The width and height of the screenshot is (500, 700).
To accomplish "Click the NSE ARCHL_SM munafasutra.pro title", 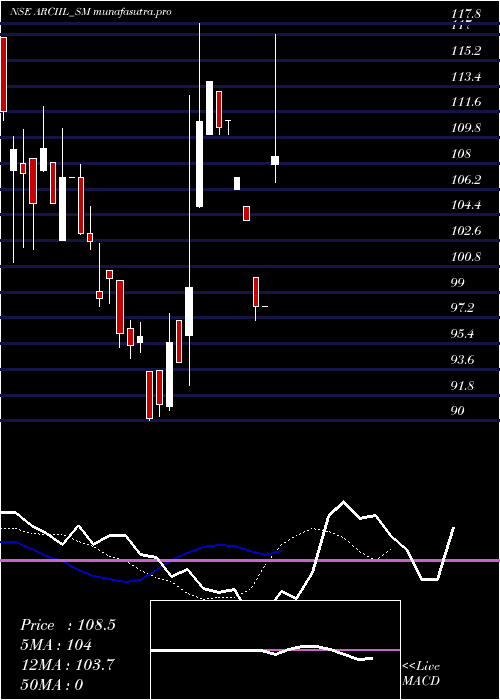I will [x=91, y=12].
